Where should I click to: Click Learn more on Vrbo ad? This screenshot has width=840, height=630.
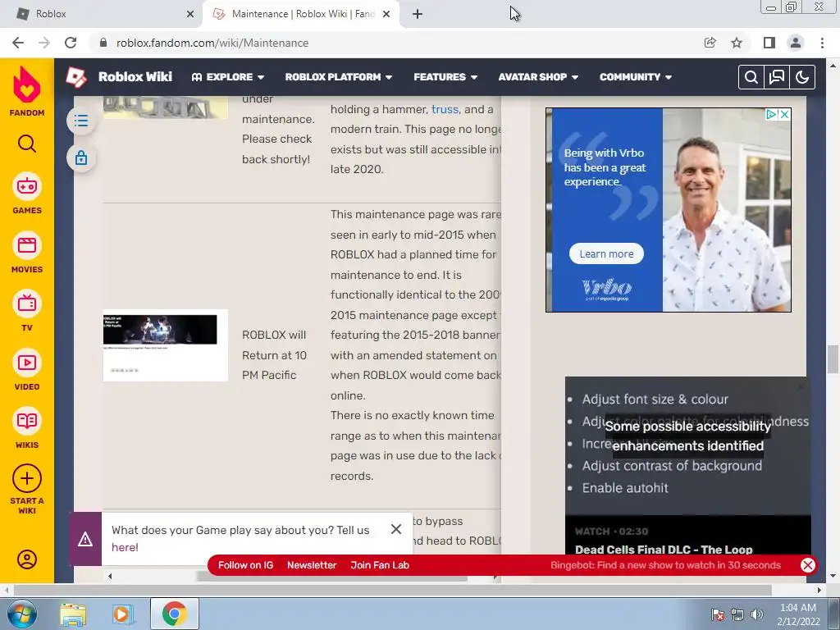[x=606, y=254]
